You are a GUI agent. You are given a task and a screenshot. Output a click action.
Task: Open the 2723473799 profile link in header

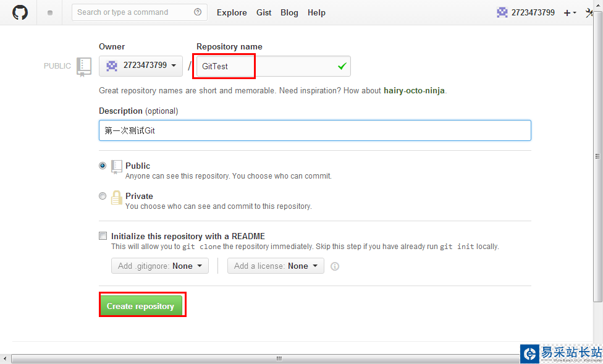533,13
